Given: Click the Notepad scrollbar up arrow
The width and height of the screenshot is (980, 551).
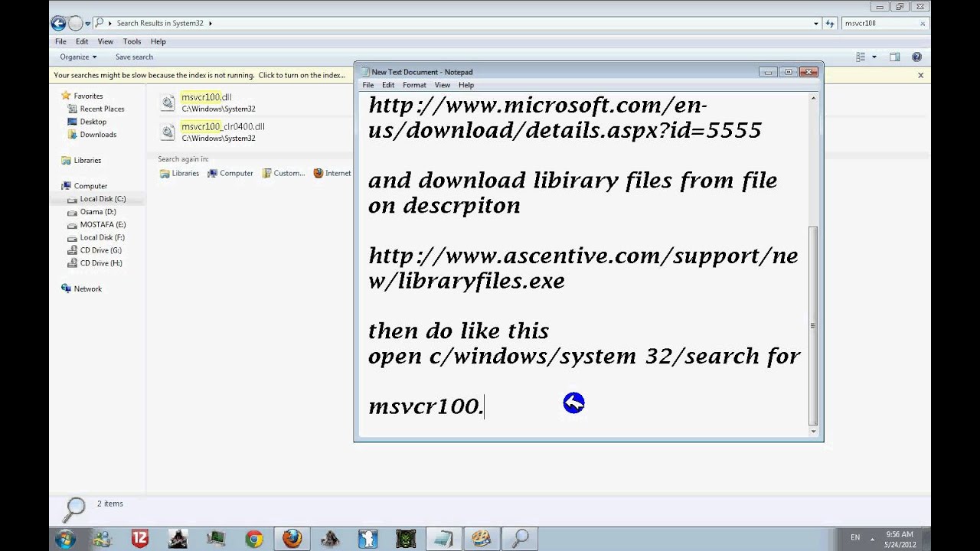Looking at the screenshot, I should point(813,98).
